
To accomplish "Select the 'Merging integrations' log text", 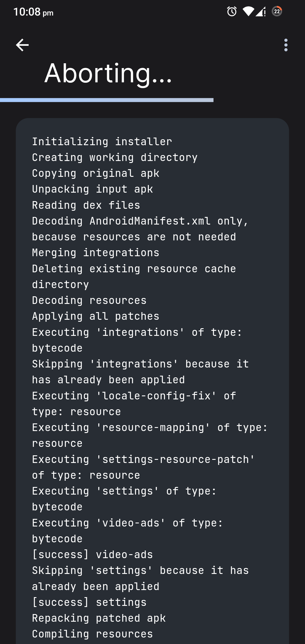I will click(95, 252).
